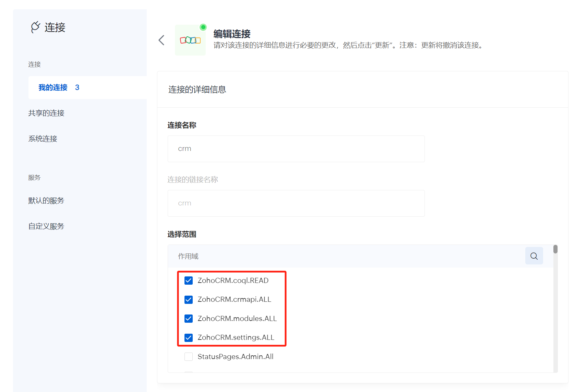Open 我的连接 in sidebar
This screenshot has width=575, height=392.
coord(53,87)
